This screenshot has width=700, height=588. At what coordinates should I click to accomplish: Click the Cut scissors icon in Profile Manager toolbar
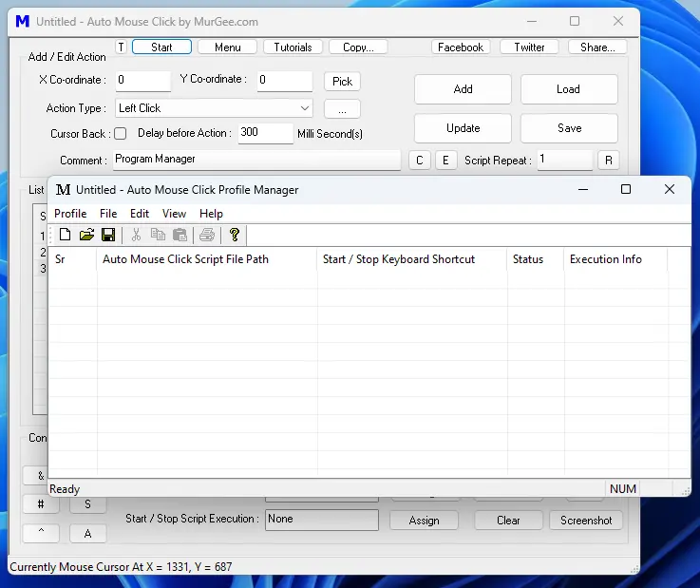[x=136, y=235]
